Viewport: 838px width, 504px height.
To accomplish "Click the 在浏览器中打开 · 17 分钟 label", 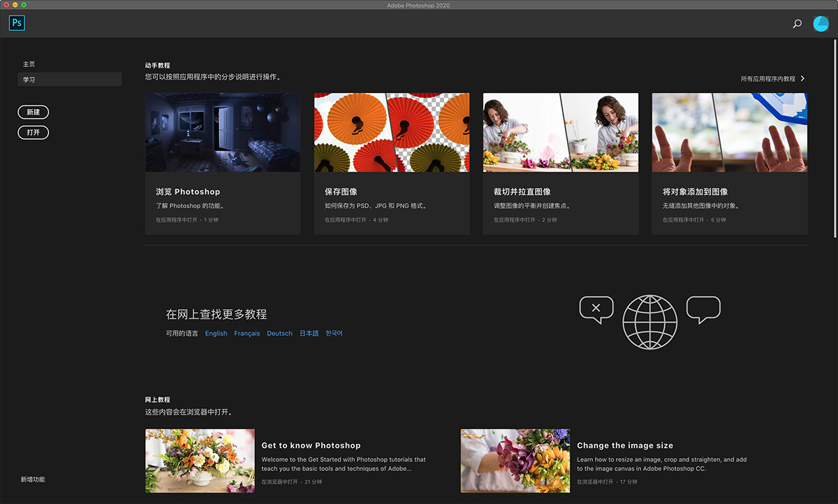I will click(x=607, y=482).
